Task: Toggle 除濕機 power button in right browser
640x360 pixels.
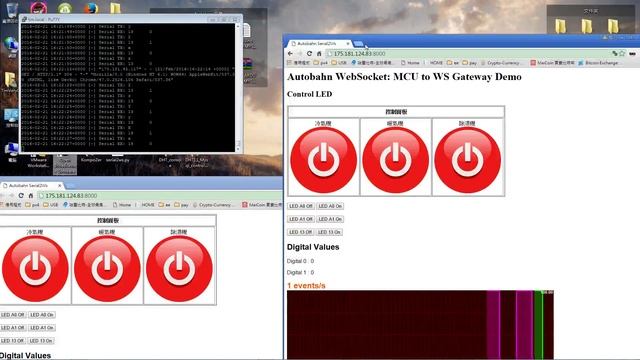Action: 467,160
